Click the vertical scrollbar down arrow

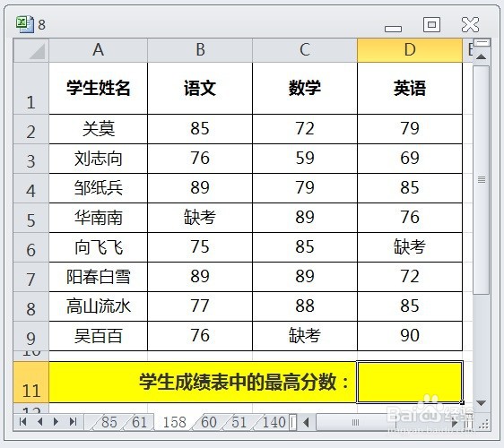(482, 402)
